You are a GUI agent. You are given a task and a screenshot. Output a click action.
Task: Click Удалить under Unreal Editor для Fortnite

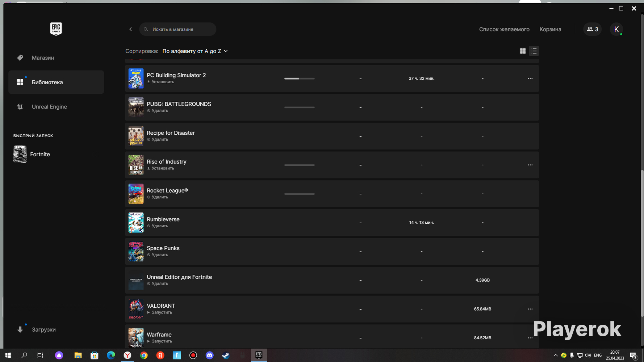click(x=158, y=283)
